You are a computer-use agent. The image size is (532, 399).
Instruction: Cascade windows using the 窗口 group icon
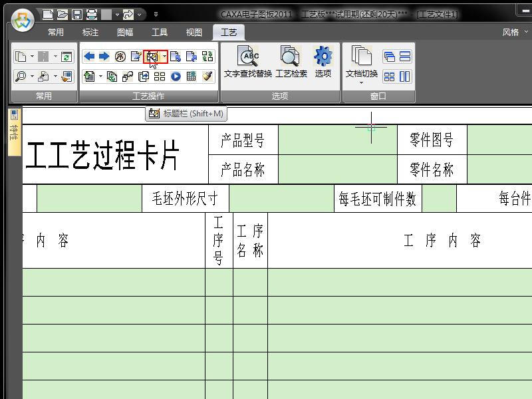pyautogui.click(x=389, y=57)
